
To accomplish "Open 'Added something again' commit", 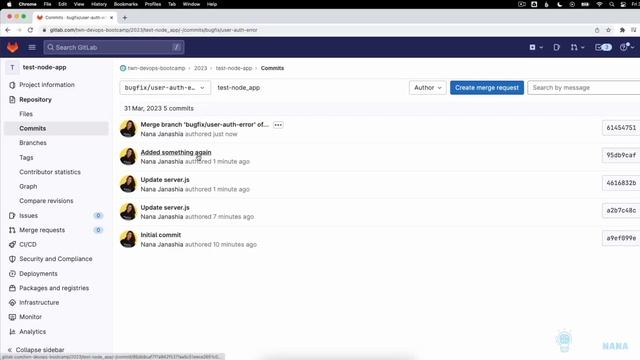I will point(176,152).
